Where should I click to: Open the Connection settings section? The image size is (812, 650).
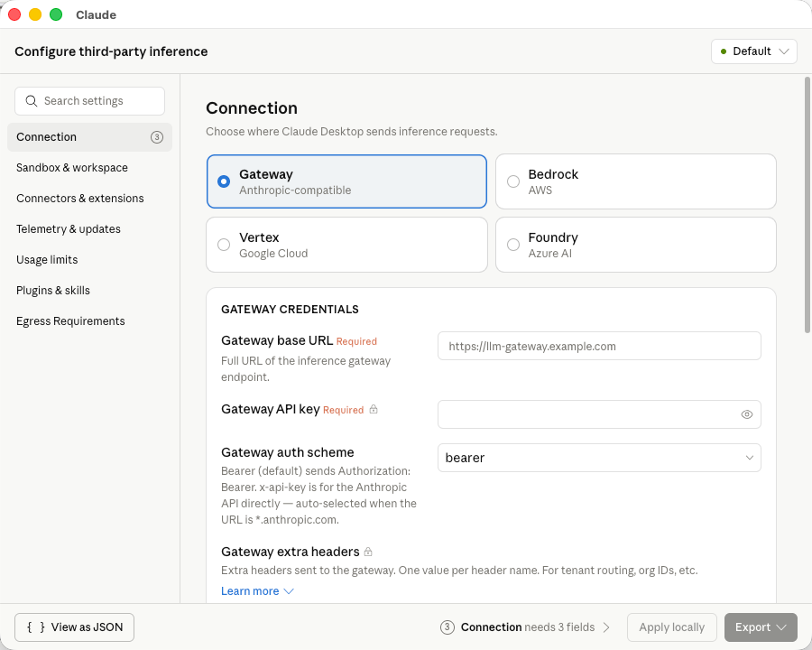point(89,137)
